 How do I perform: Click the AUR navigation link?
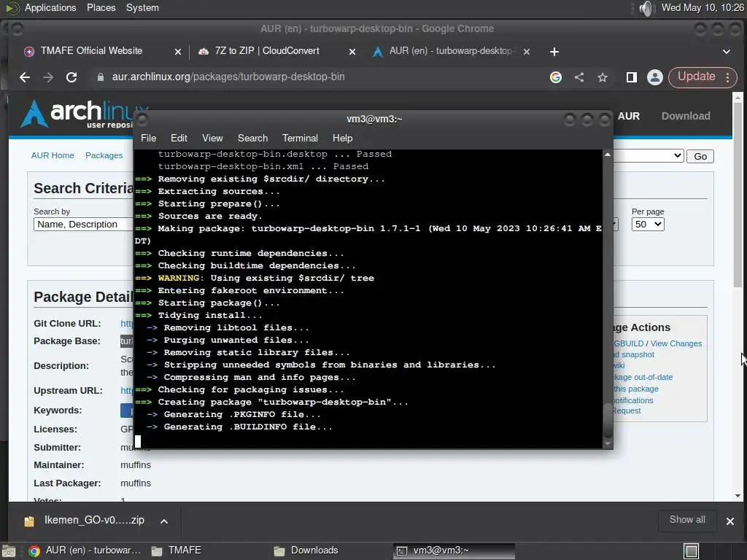click(628, 116)
